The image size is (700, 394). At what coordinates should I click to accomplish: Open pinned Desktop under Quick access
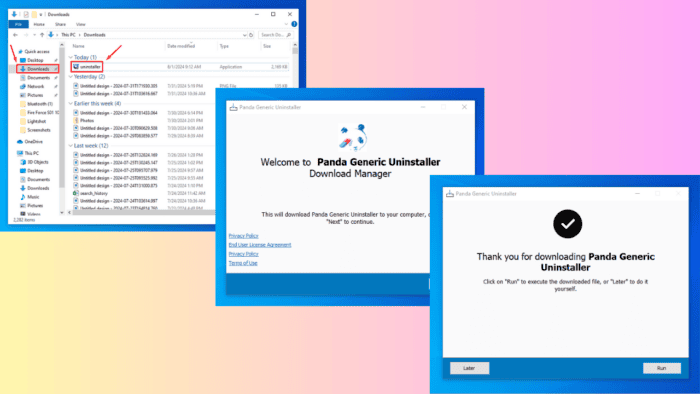[x=35, y=60]
